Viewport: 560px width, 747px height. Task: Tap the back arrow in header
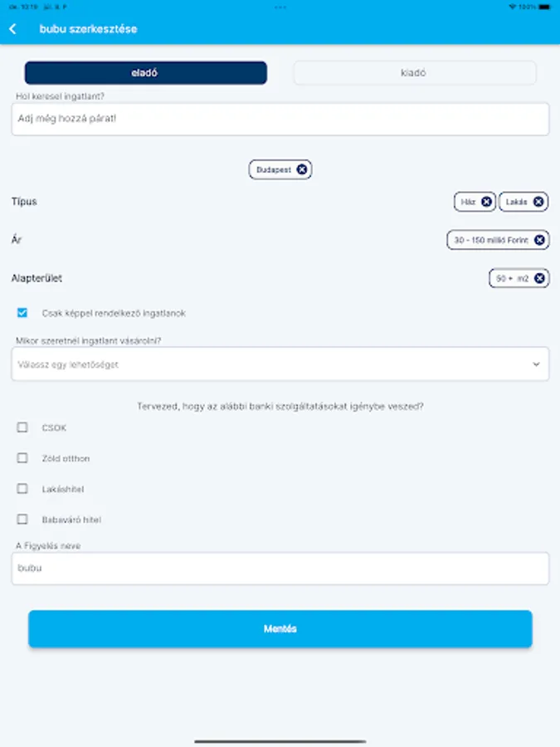coord(12,29)
